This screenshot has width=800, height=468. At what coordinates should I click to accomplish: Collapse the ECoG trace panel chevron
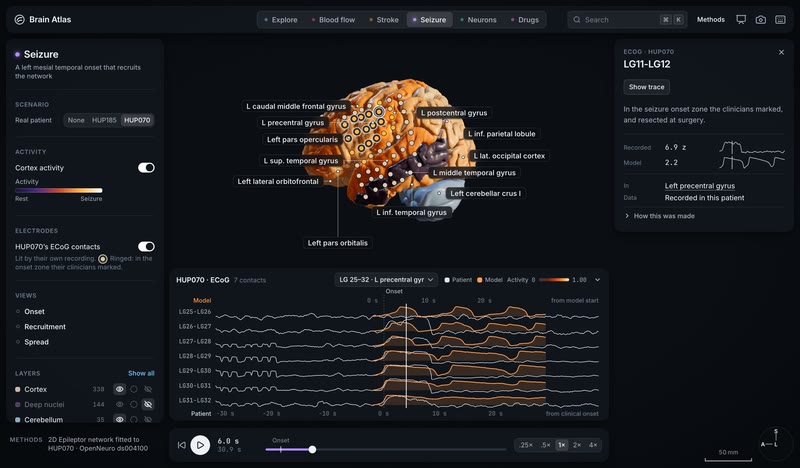click(597, 280)
